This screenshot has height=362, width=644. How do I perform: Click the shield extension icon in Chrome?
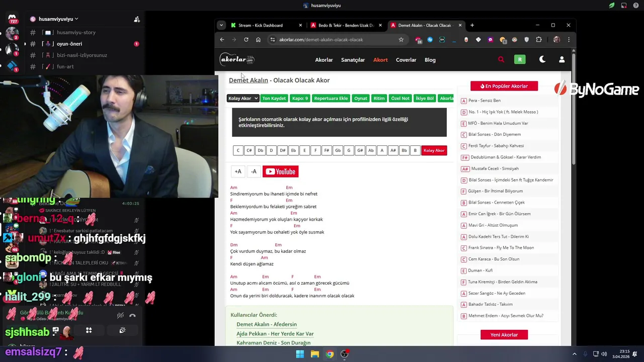coord(527,40)
